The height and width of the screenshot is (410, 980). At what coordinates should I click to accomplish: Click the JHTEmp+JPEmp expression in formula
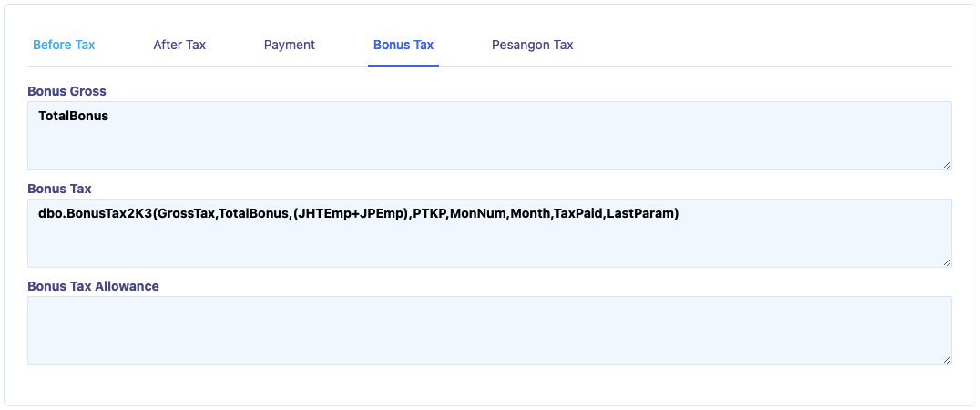[x=348, y=213]
